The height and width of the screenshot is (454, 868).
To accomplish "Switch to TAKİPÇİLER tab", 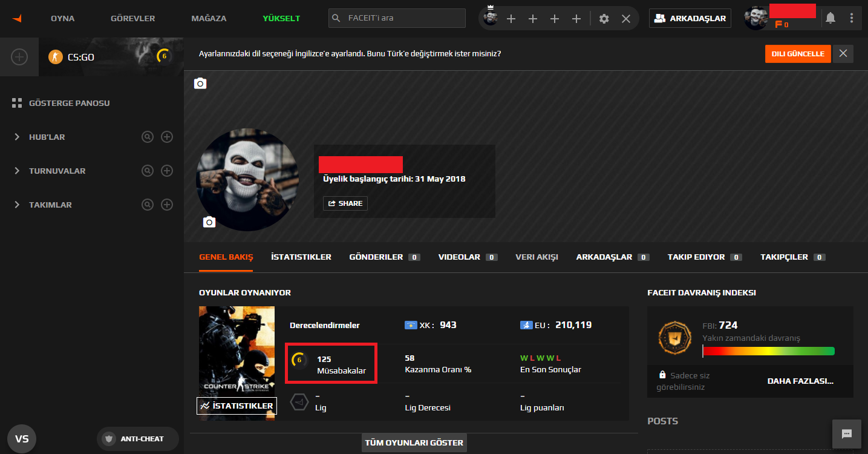I will tap(793, 257).
